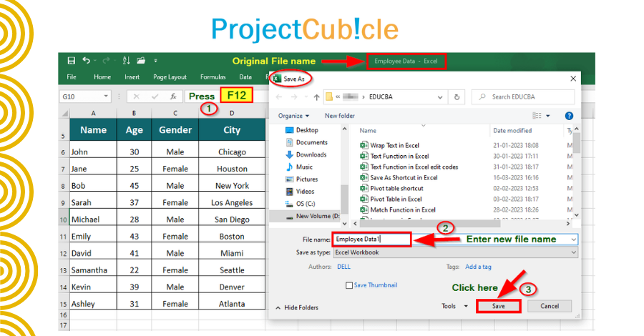Click the file list's horizontal scrollbar
Image resolution: width=644 pixels, height=336 pixels.
pyautogui.click(x=430, y=224)
